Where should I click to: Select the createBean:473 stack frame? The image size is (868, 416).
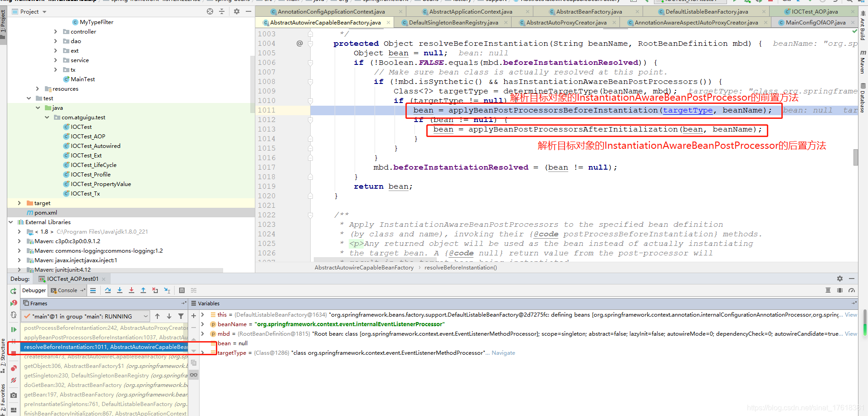coord(104,356)
